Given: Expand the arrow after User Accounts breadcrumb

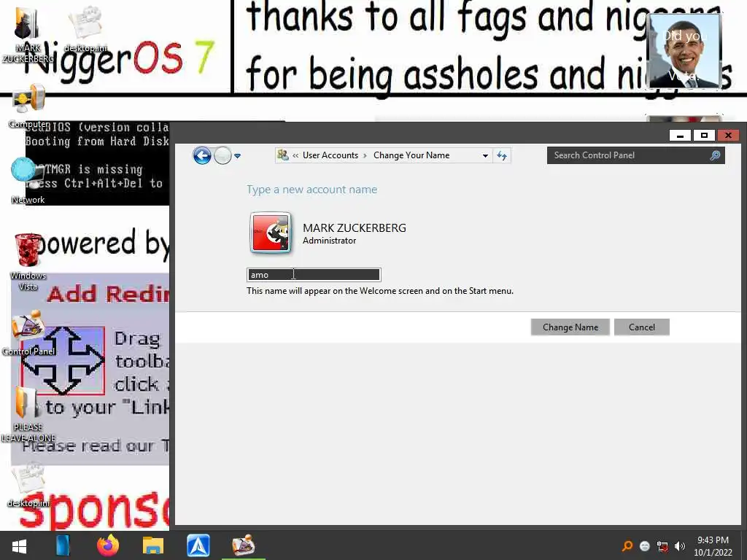Looking at the screenshot, I should coord(365,155).
